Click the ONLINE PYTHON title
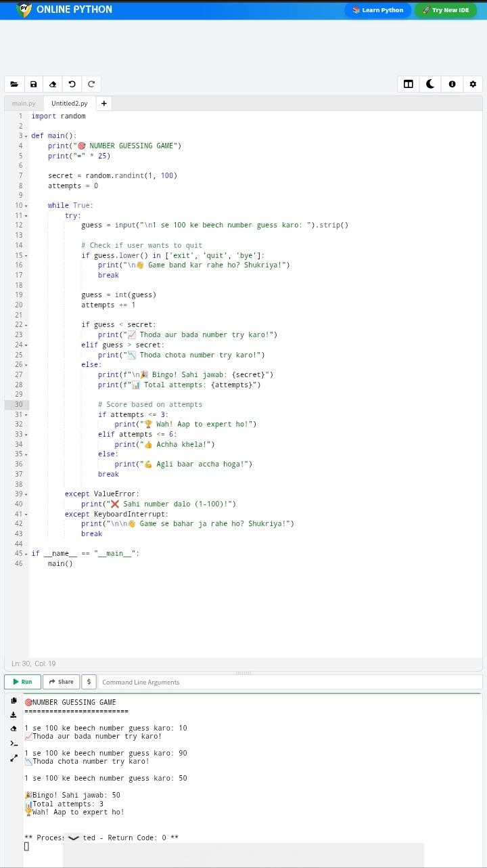Screen dimensions: 487x868 pyautogui.click(x=74, y=9)
